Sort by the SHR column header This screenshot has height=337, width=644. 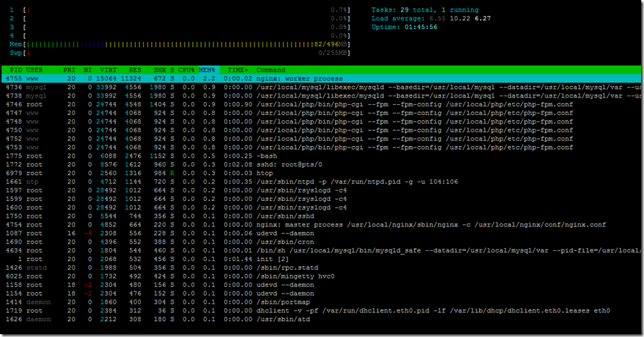pos(160,70)
